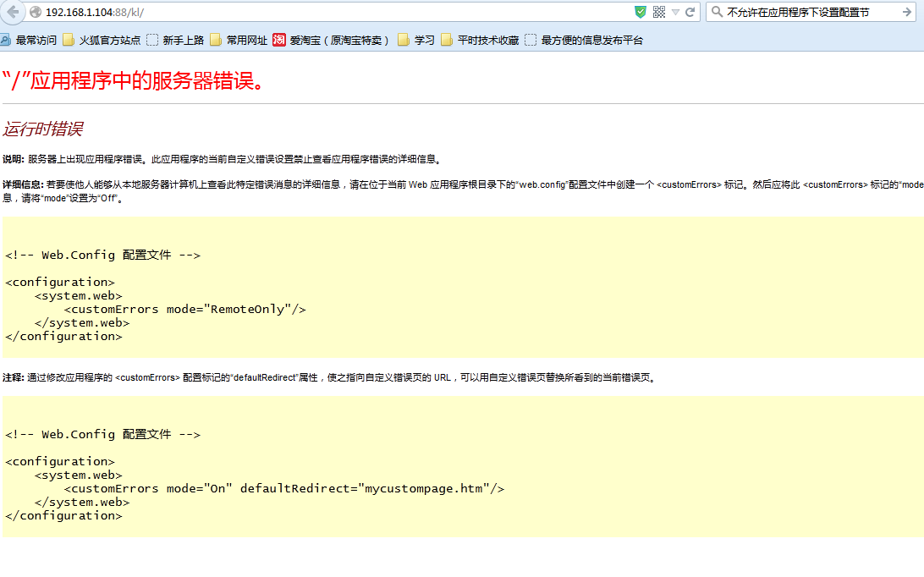
Task: Open the 爱淘宝 bookmark
Action: click(330, 40)
